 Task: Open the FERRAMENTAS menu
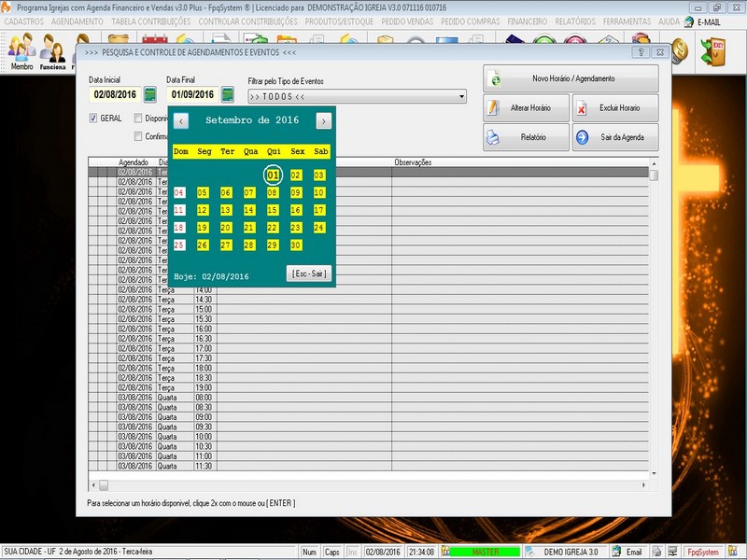(x=627, y=21)
